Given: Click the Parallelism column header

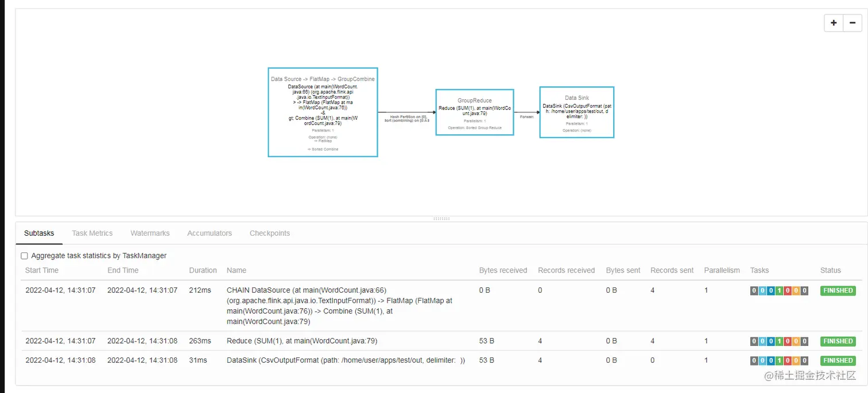Looking at the screenshot, I should point(722,270).
